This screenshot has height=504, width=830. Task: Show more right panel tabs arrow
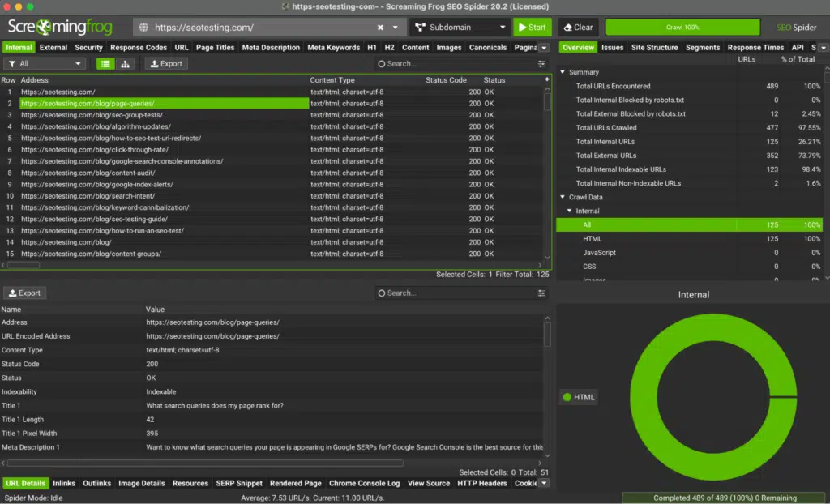pos(824,48)
